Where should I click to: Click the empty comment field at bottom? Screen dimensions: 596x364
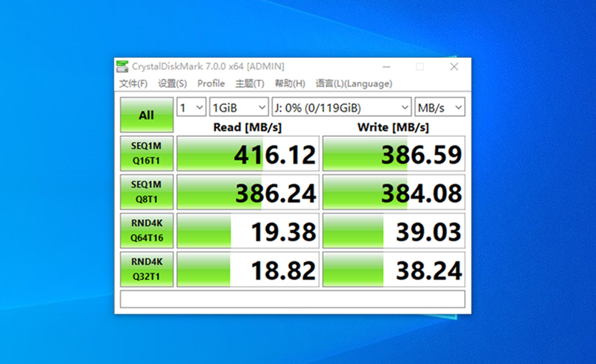[x=293, y=299]
